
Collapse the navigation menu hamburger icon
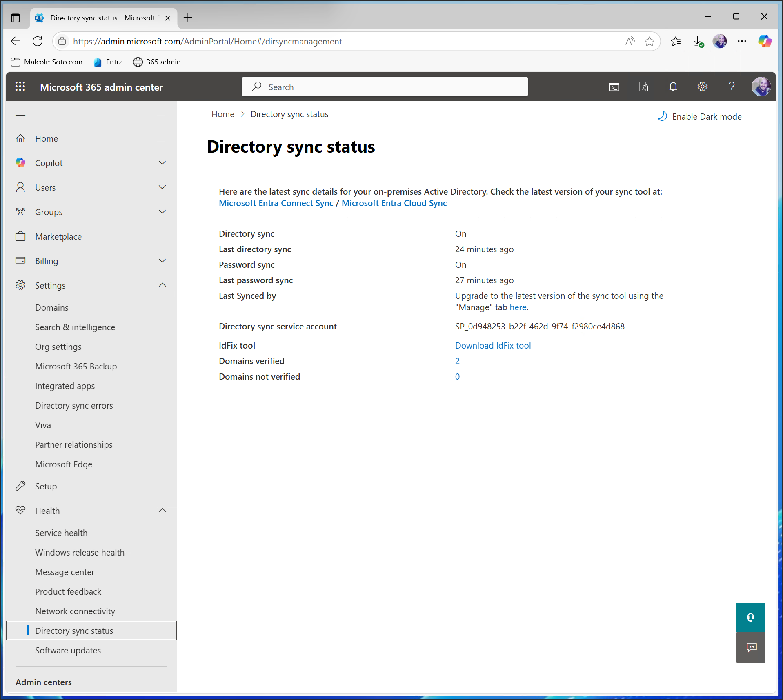20,113
